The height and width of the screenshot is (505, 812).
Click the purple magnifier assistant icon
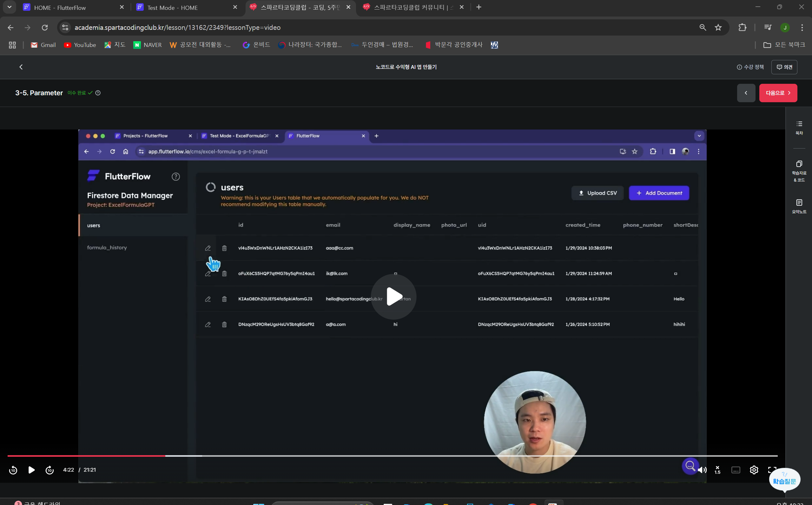coord(690,466)
